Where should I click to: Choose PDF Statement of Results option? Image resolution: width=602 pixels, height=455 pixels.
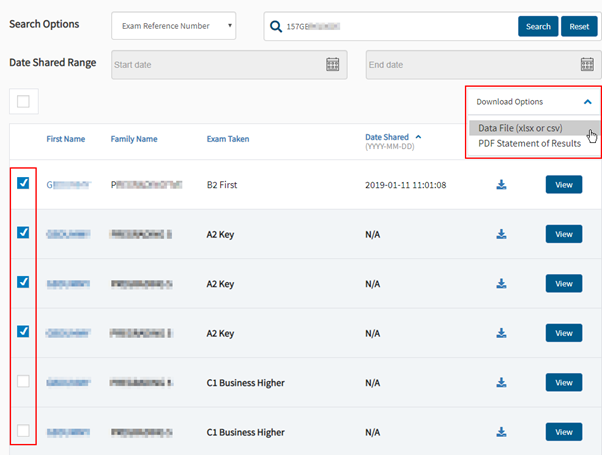[x=529, y=144]
